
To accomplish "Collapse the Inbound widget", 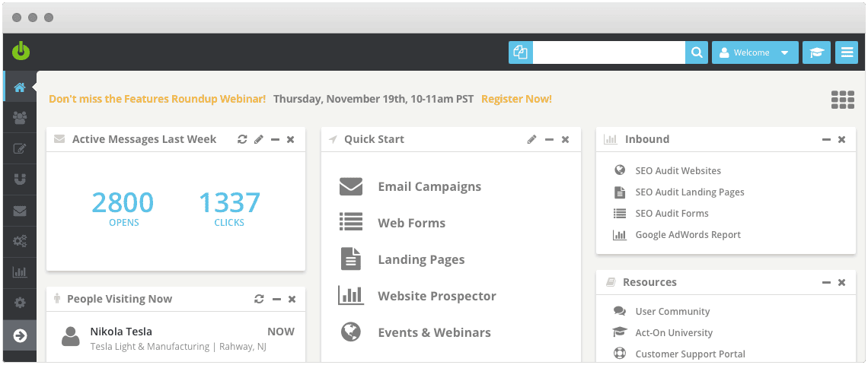I will point(826,139).
